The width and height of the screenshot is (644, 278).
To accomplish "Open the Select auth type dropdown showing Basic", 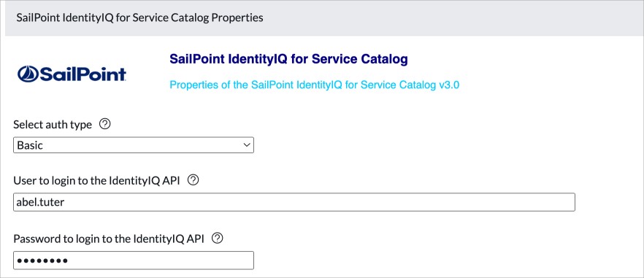I will coord(134,145).
